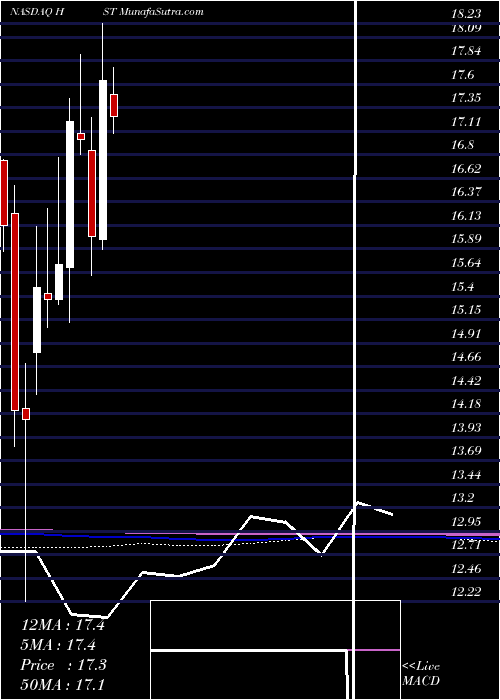Click the 16.13 axis label

pos(466,216)
